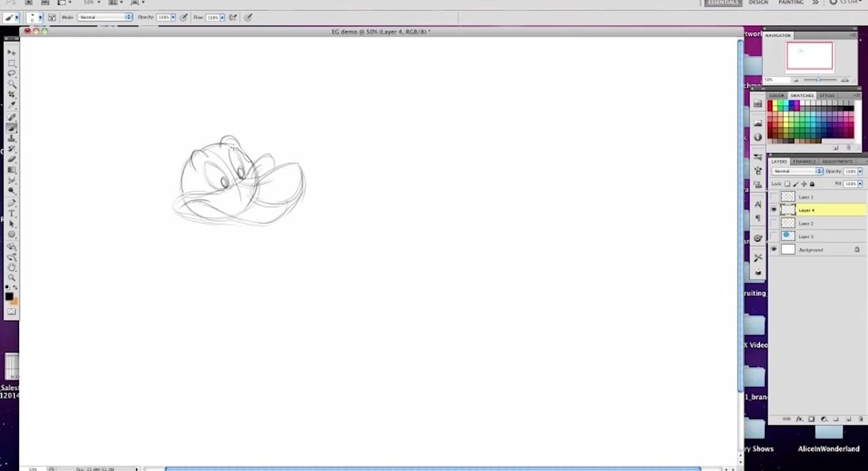This screenshot has width=868, height=471.
Task: Open the layer blend mode dropdown
Action: (798, 171)
